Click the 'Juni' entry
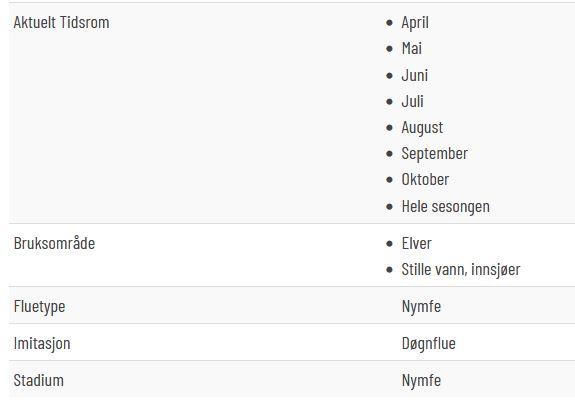Viewport: 575px width, 416px height. coord(414,75)
